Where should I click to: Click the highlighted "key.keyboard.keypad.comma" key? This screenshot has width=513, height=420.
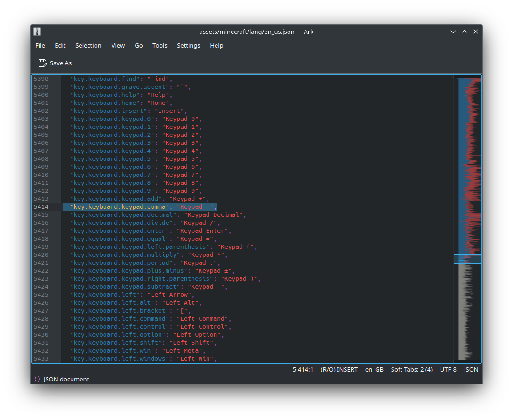(120, 206)
